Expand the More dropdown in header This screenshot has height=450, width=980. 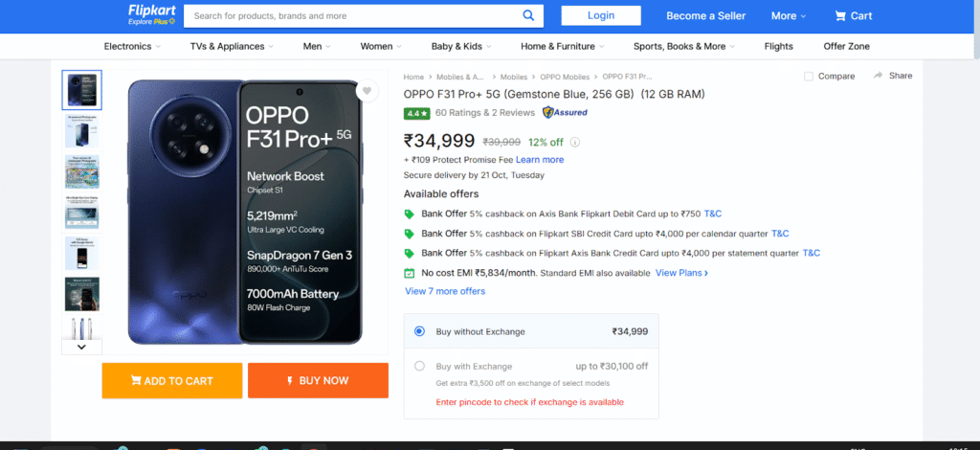tap(789, 16)
